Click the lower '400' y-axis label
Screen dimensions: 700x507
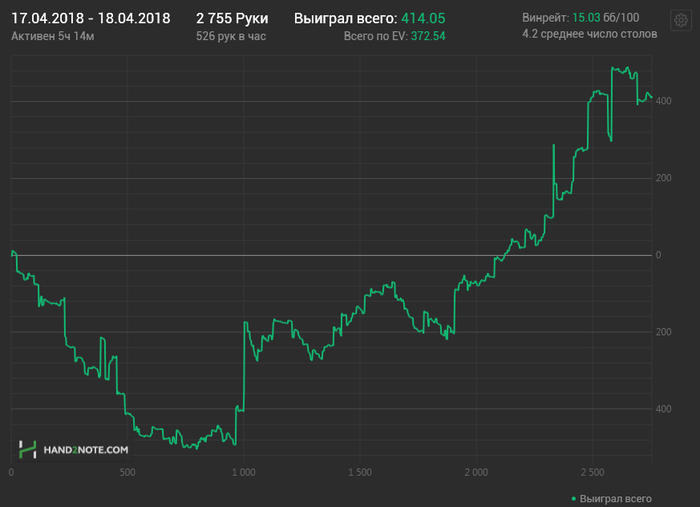(x=663, y=409)
